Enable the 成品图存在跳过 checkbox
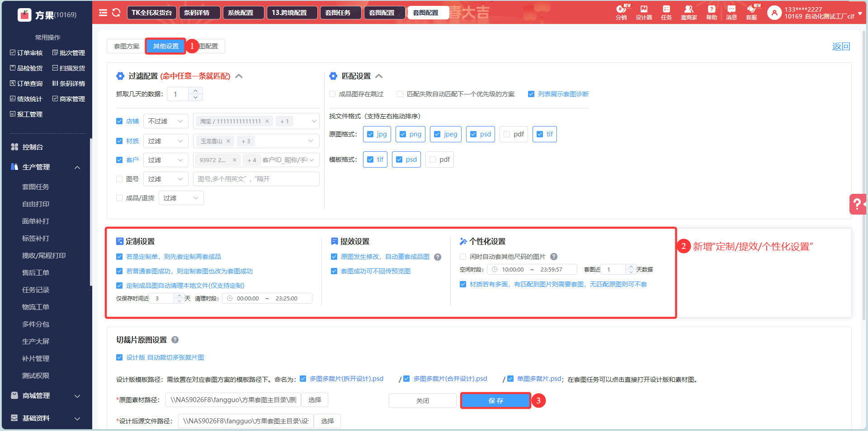This screenshot has height=431, width=868. point(333,94)
